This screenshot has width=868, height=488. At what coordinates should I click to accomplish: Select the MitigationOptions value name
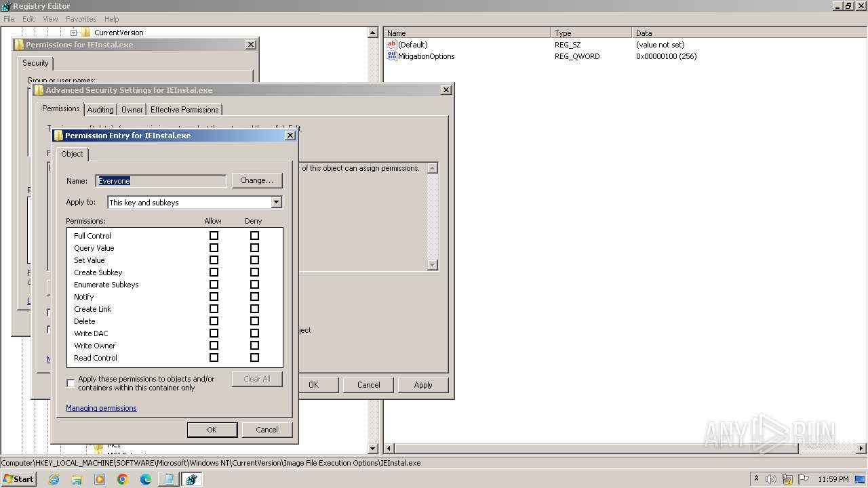click(x=427, y=56)
